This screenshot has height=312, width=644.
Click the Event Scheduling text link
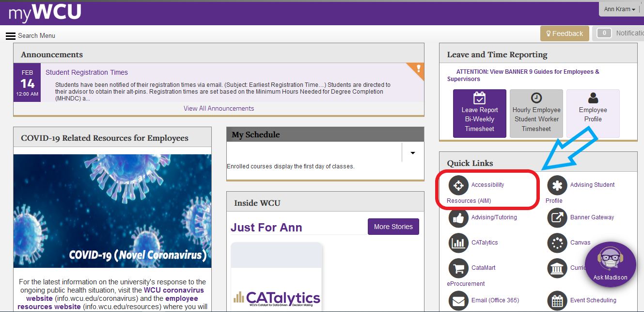tap(593, 300)
